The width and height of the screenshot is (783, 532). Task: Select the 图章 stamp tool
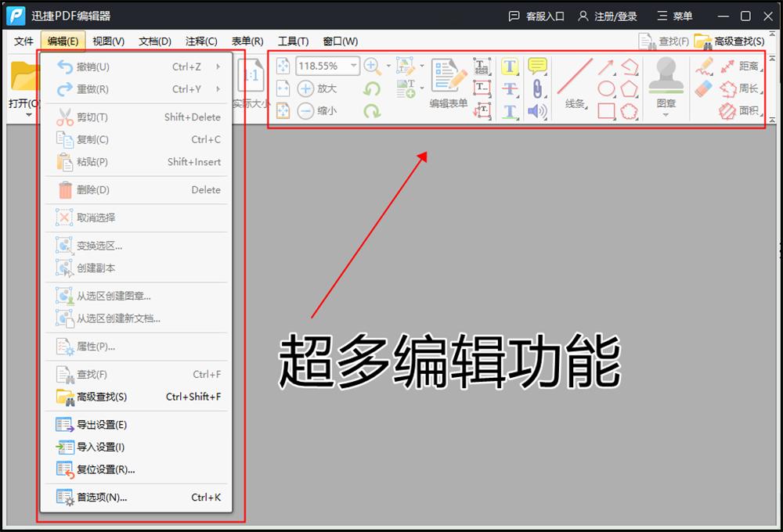coord(666,78)
